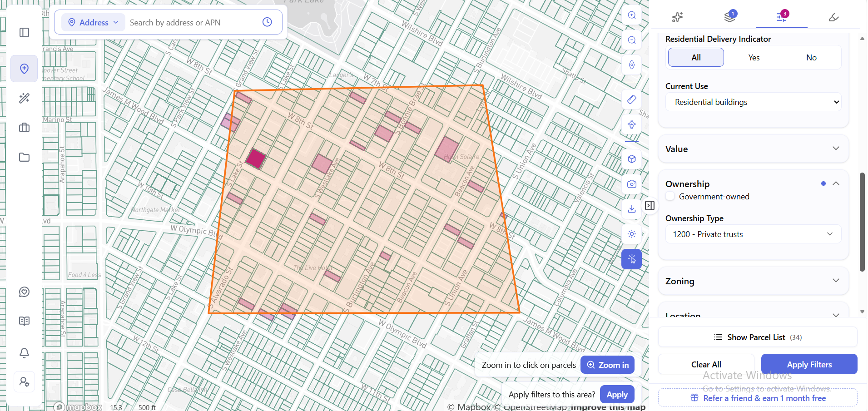Toggle the 3D cube view icon
868x411 pixels.
[631, 159]
